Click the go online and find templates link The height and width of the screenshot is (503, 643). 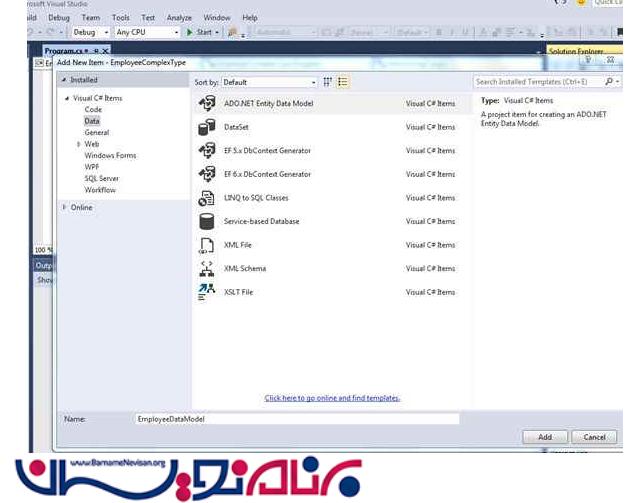pyautogui.click(x=332, y=398)
